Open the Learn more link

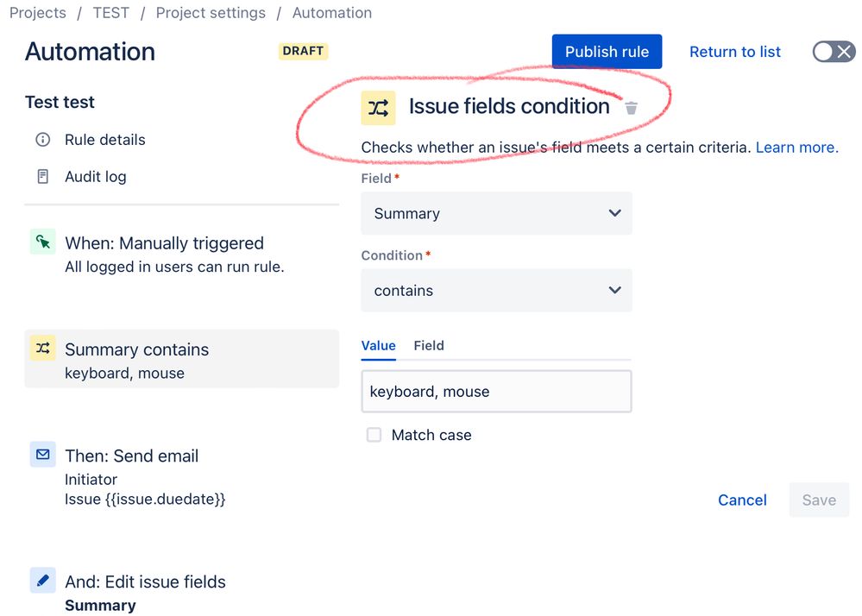797,148
